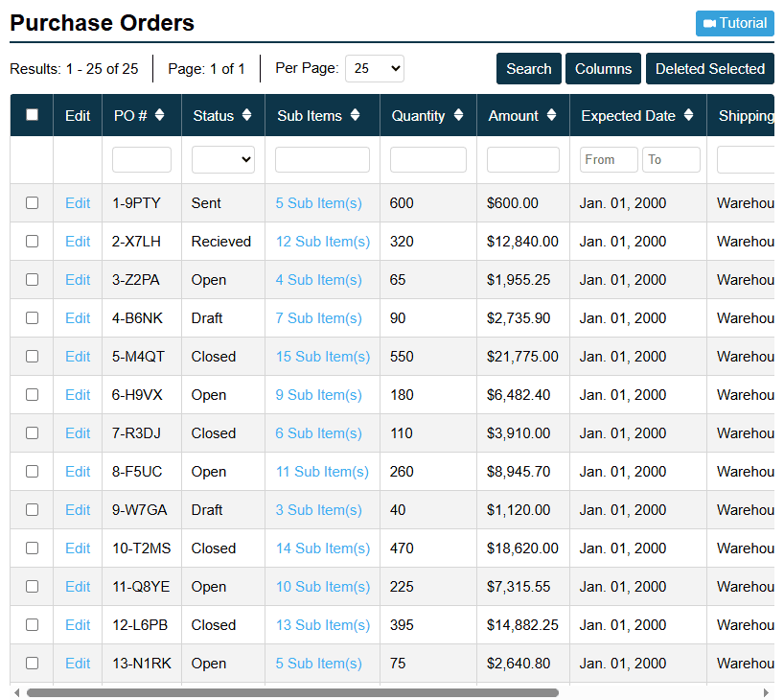This screenshot has height=700, width=784.
Task: Select amount $12,840.00 cell
Action: (x=523, y=242)
